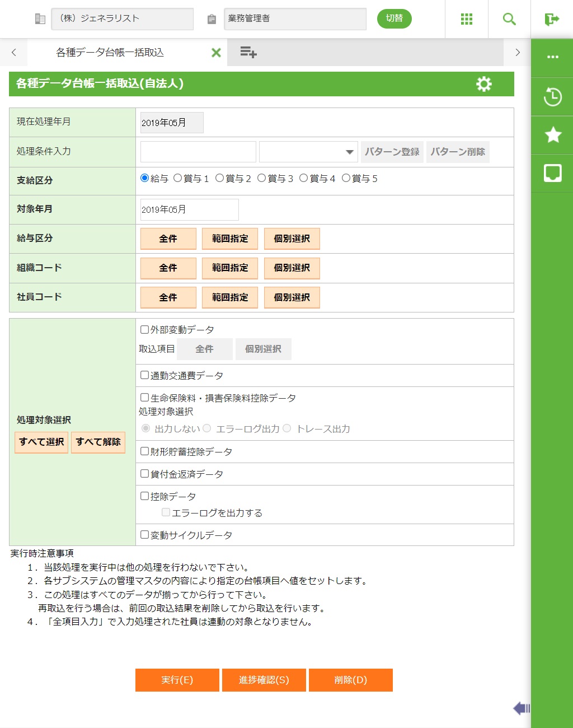
Task: Click 個別選択 in the 社員コード row
Action: click(292, 297)
